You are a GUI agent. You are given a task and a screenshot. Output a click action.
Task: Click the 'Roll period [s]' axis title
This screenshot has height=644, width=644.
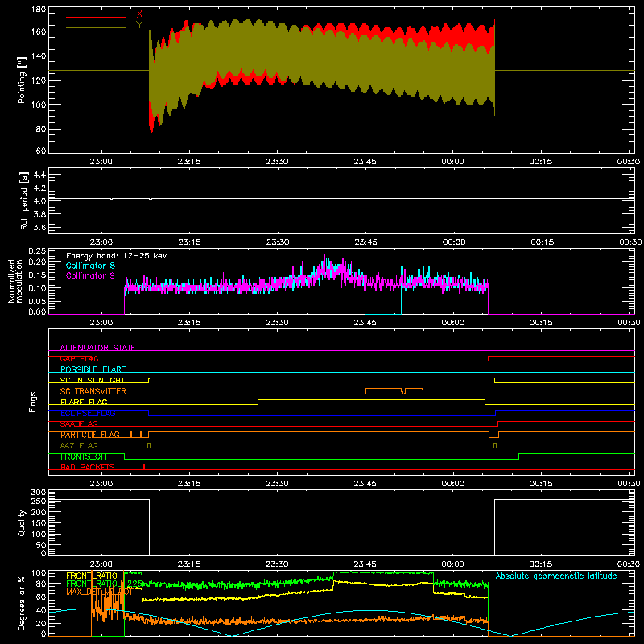[x=23, y=201]
